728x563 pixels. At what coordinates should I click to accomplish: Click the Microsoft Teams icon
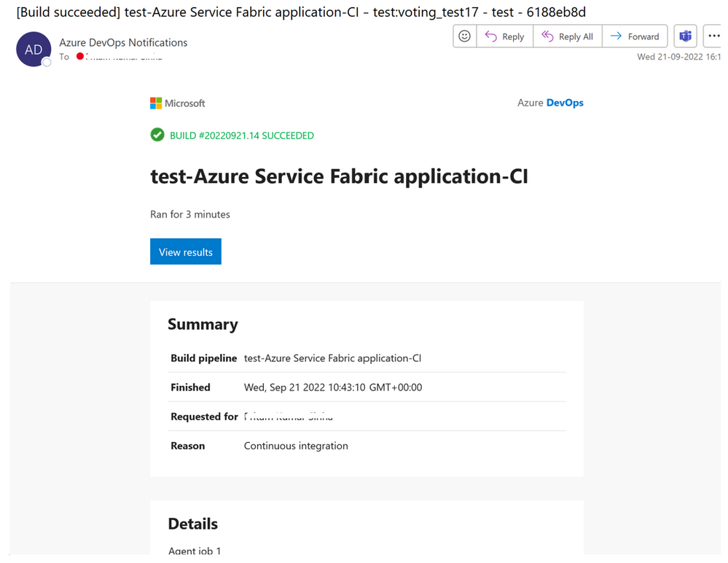(x=686, y=36)
